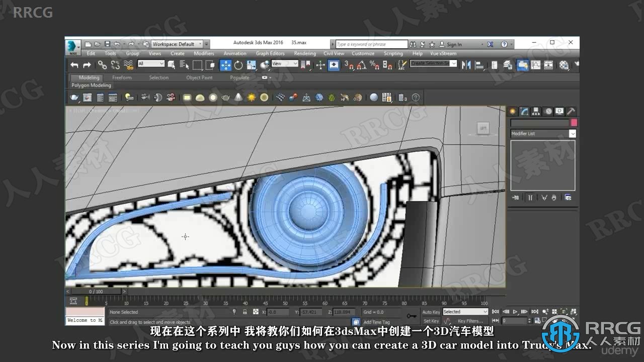Click Add Time Tag
This screenshot has height=362, width=644.
[x=376, y=322]
